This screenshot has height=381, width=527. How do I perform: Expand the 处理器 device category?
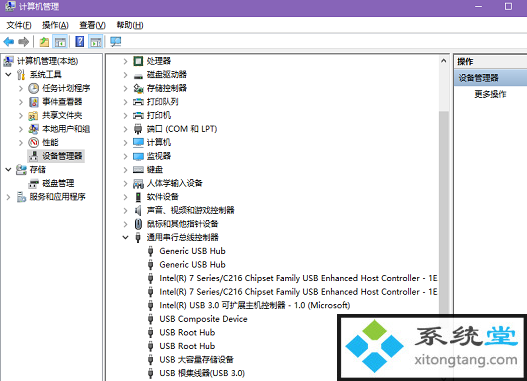[125, 61]
